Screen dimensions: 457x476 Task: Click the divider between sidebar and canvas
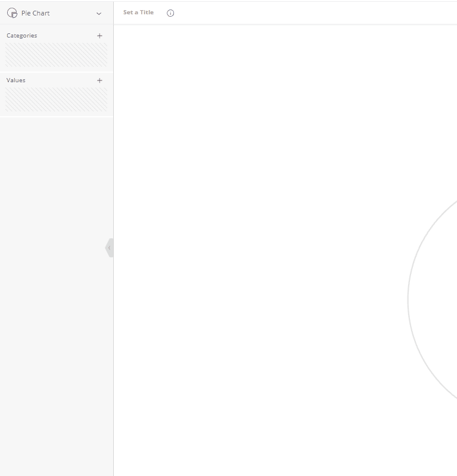pyautogui.click(x=113, y=357)
